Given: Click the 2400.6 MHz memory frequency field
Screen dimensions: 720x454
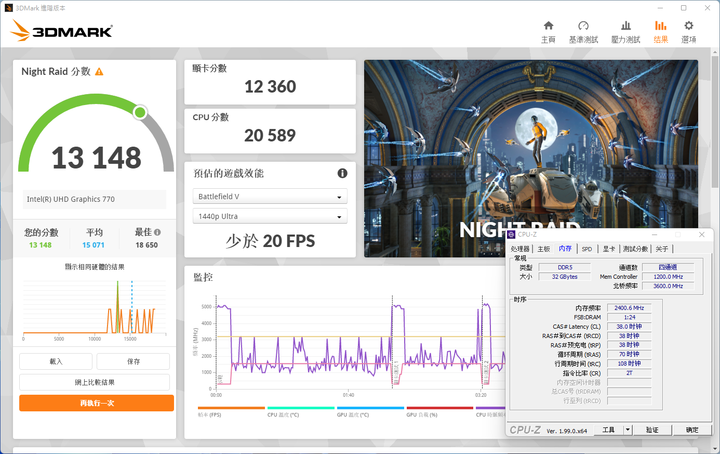Looking at the screenshot, I should (629, 308).
